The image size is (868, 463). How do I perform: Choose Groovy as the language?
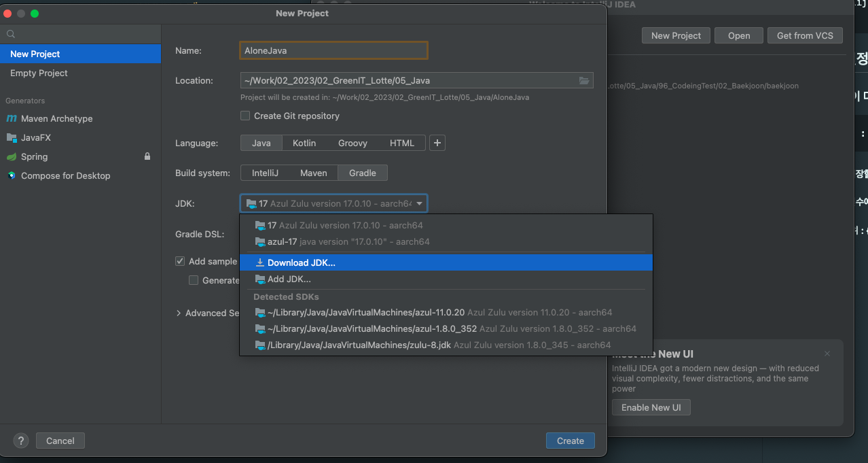352,143
